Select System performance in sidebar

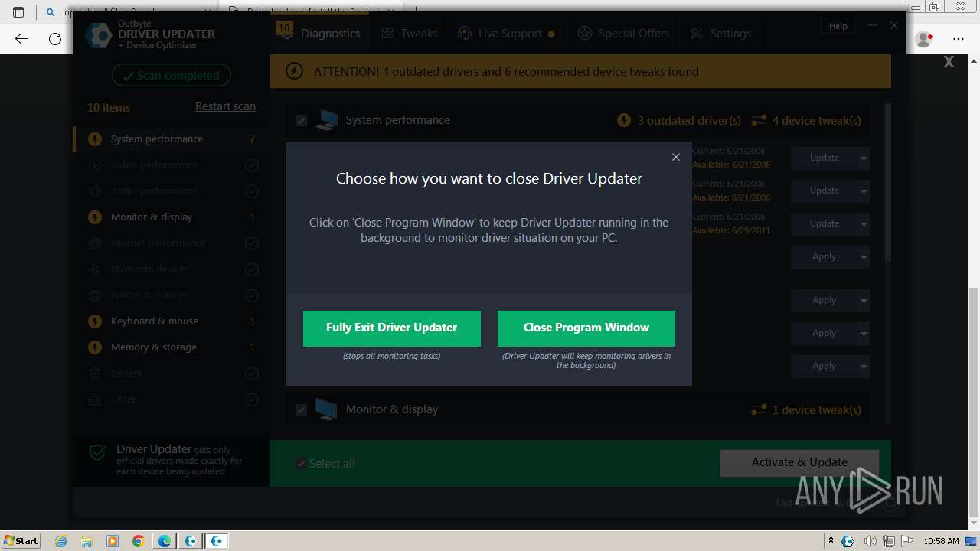[171, 139]
